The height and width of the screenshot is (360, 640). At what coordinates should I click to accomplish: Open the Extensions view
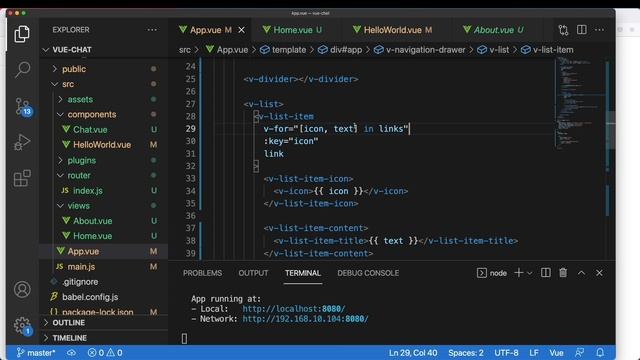22,178
